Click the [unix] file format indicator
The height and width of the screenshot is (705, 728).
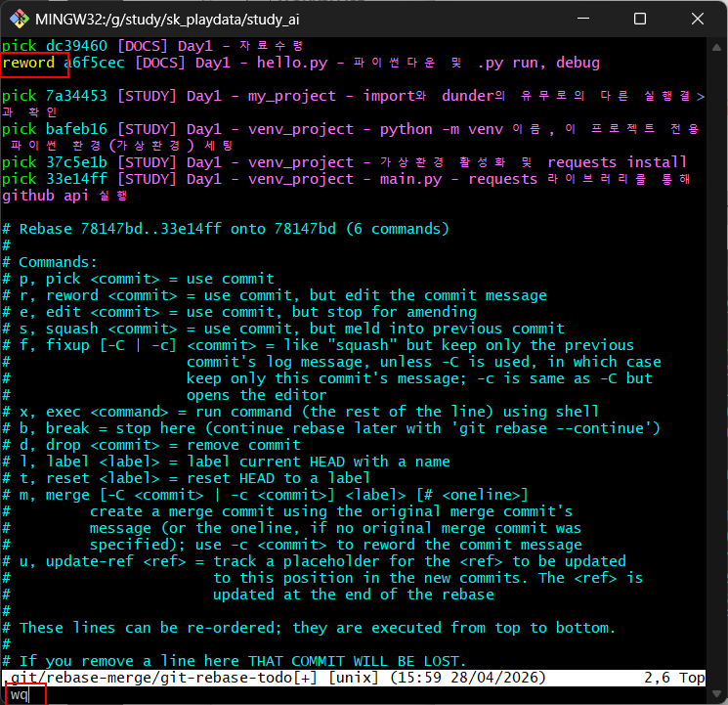(x=354, y=678)
